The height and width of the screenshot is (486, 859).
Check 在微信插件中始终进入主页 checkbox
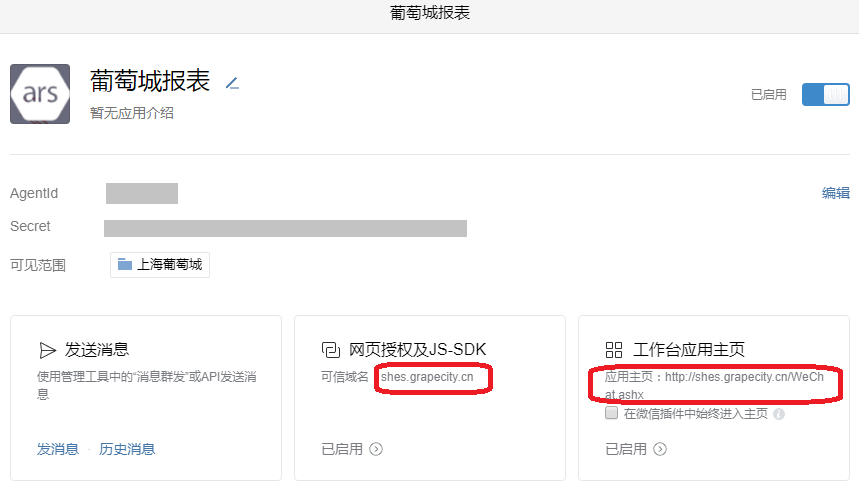[611, 413]
